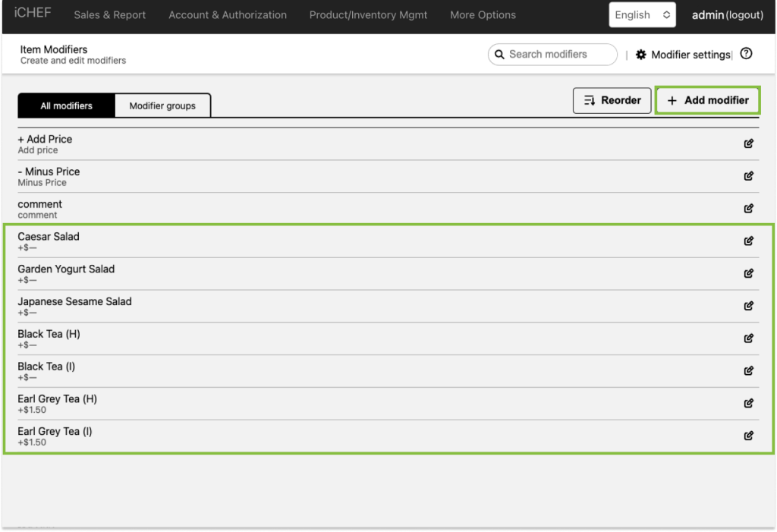Open edit for Black Tea (H)

coord(749,338)
